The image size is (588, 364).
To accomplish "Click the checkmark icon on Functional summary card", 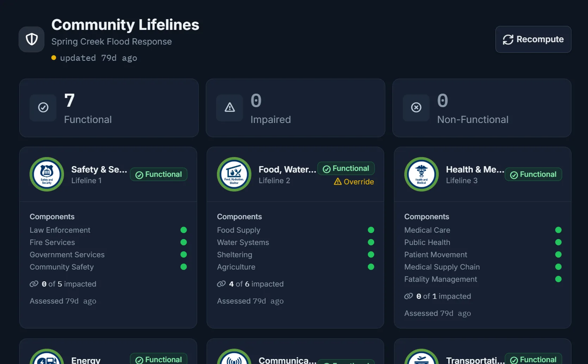I will pyautogui.click(x=43, y=107).
